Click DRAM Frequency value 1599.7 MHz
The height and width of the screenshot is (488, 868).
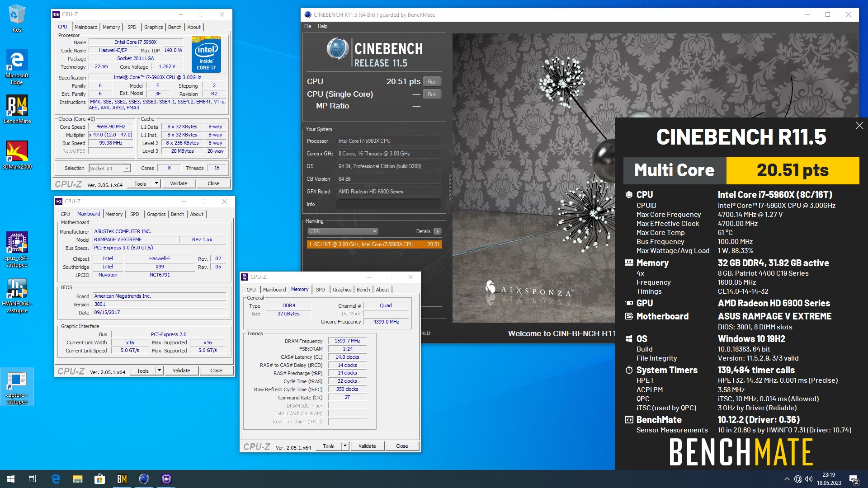[x=347, y=341]
